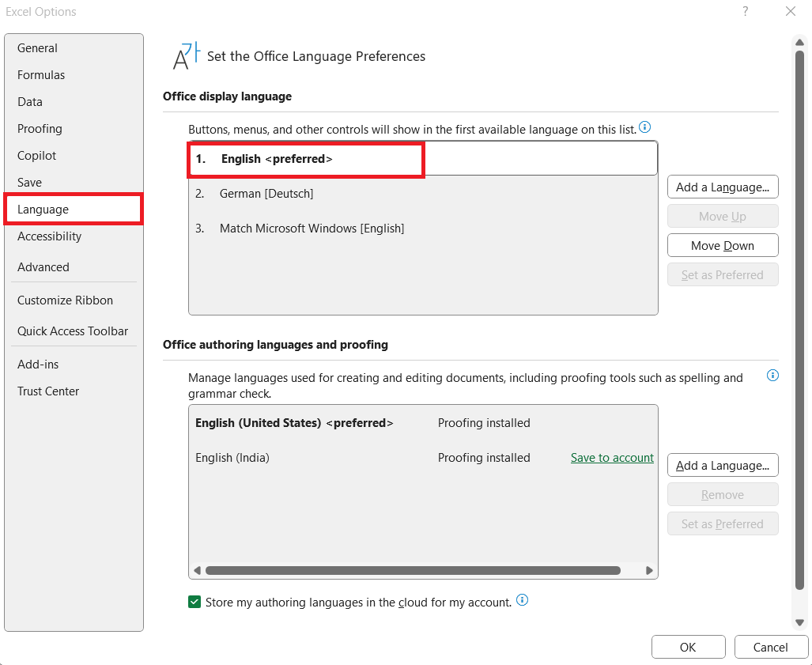The height and width of the screenshot is (665, 812).
Task: Select German [Deutsch] in display language list
Action: click(422, 194)
